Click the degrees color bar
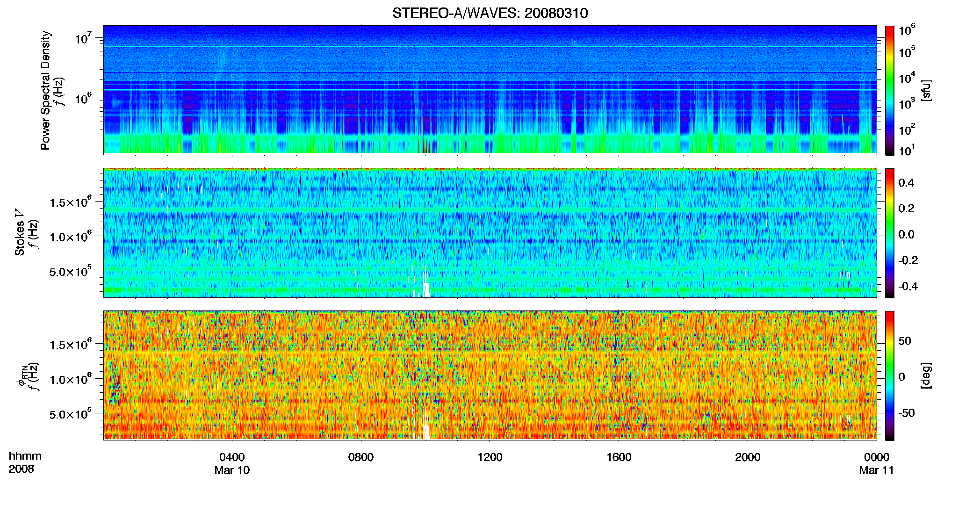Viewport: 980px width, 505px height. point(890,376)
